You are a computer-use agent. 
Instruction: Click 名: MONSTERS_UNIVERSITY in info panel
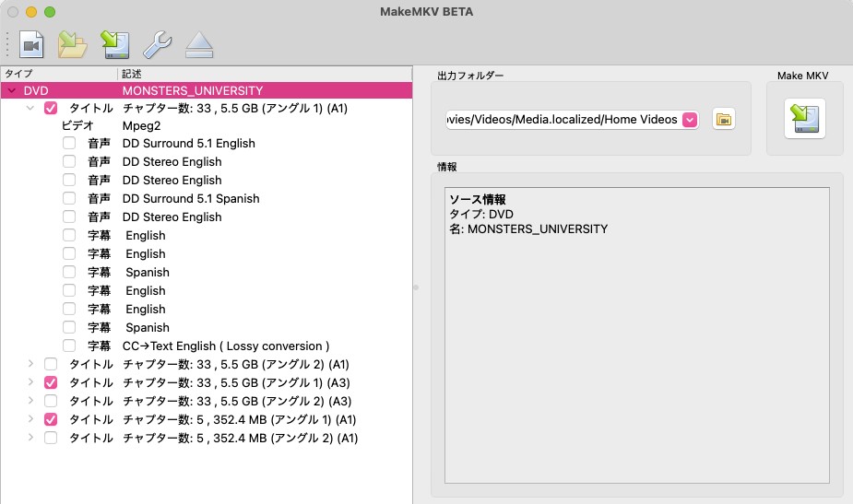(x=528, y=229)
